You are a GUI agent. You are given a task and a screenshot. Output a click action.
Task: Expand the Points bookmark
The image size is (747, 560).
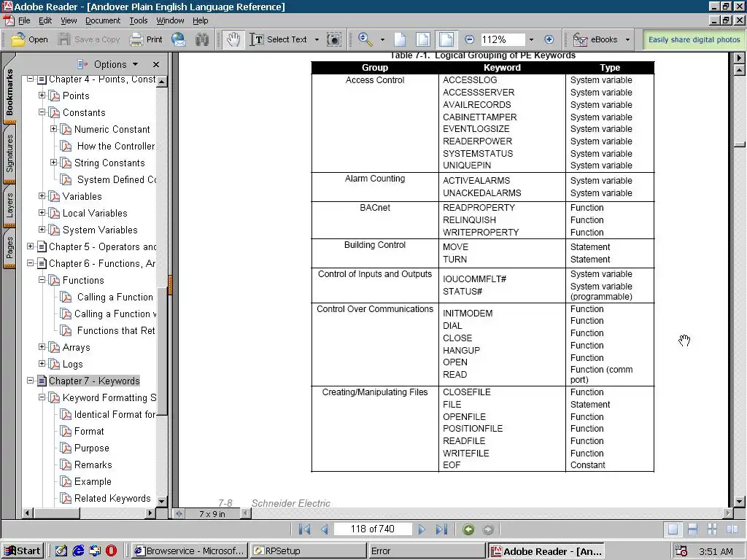click(42, 96)
